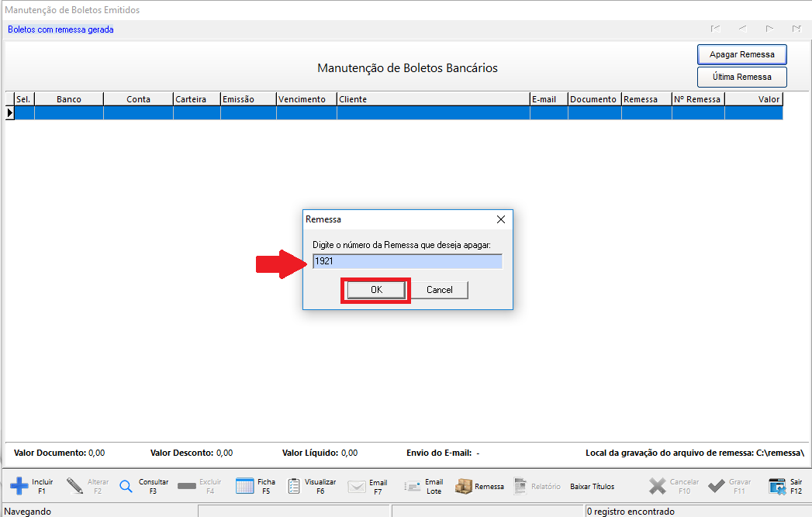Open the Relatório report icon
The image size is (812, 517).
click(x=520, y=486)
